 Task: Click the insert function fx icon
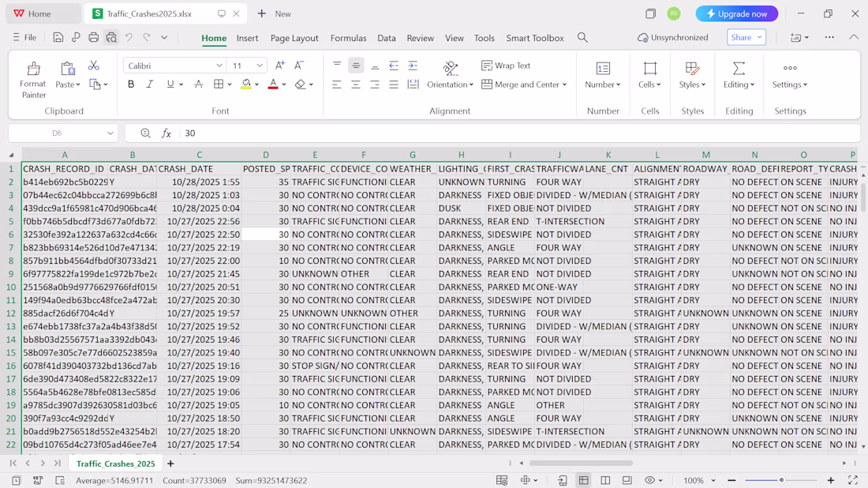166,133
